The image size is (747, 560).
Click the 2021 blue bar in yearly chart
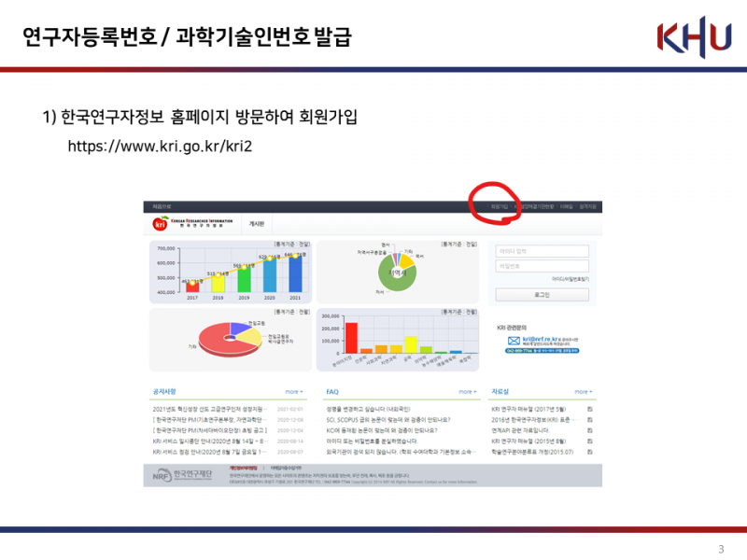click(295, 272)
